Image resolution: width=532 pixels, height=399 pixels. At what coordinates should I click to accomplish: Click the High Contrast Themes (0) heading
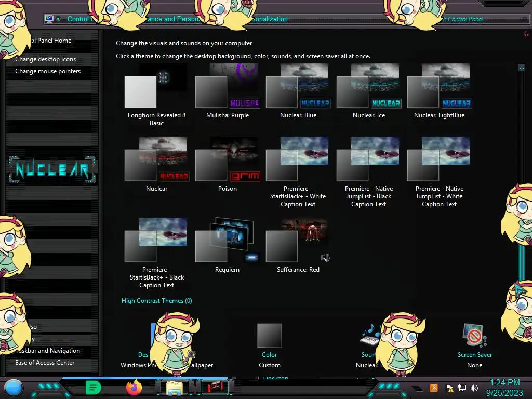pyautogui.click(x=156, y=301)
